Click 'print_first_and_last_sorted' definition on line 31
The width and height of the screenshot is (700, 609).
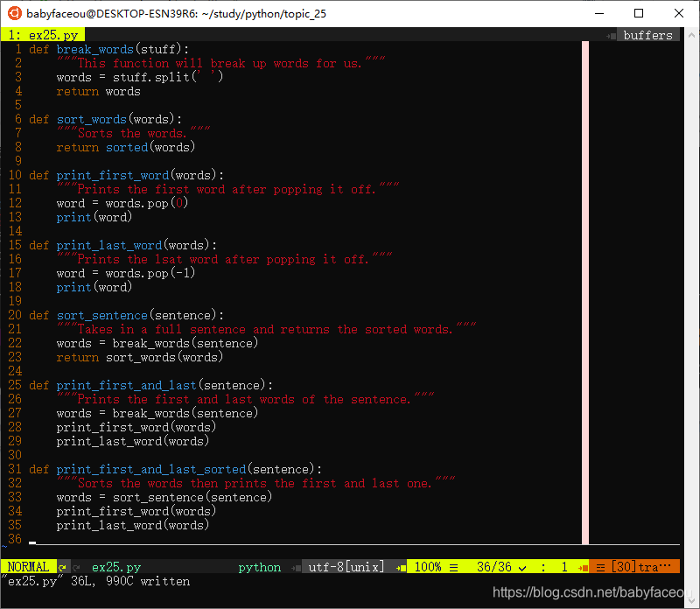click(150, 469)
